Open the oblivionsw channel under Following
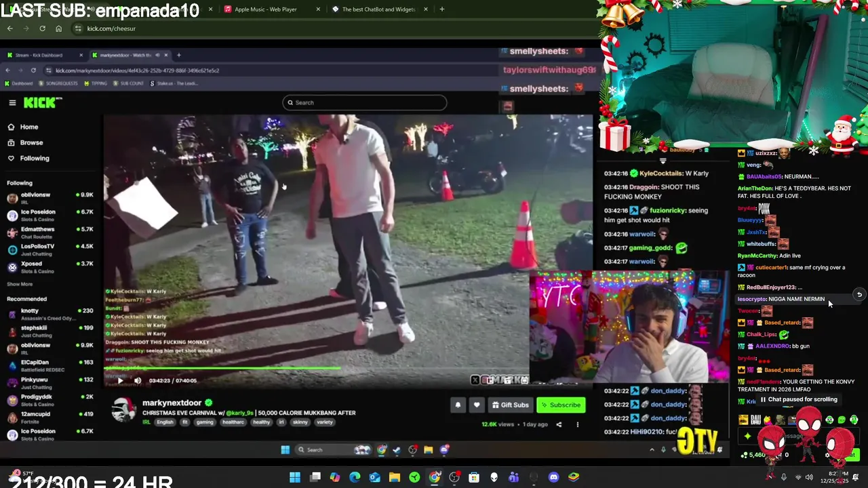Screen dimensions: 868x488 (x=50, y=198)
